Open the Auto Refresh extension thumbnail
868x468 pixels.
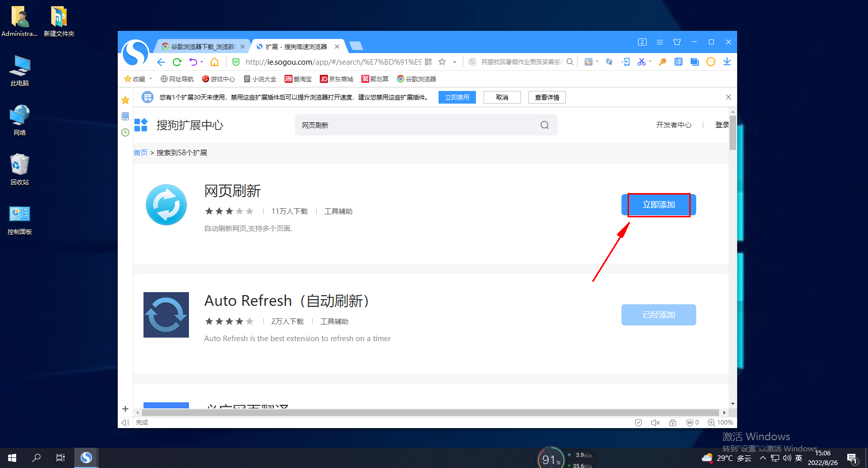point(166,315)
